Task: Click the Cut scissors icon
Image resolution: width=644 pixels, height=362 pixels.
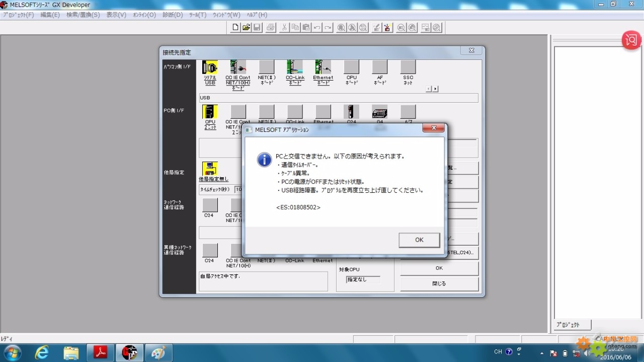Action: (x=284, y=28)
